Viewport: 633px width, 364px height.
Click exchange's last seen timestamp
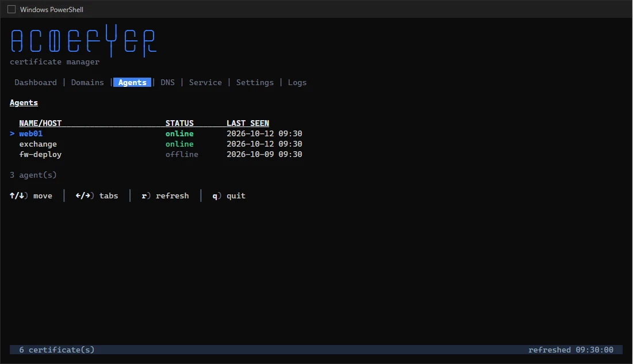tap(264, 144)
